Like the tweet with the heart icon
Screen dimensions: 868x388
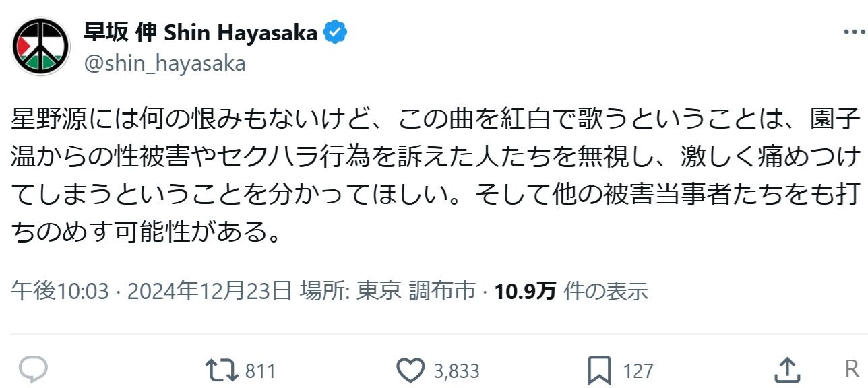coord(410,370)
